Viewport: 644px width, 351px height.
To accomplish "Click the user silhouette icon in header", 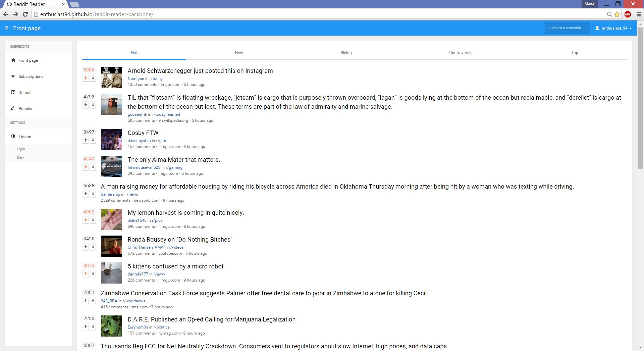I will click(x=597, y=28).
